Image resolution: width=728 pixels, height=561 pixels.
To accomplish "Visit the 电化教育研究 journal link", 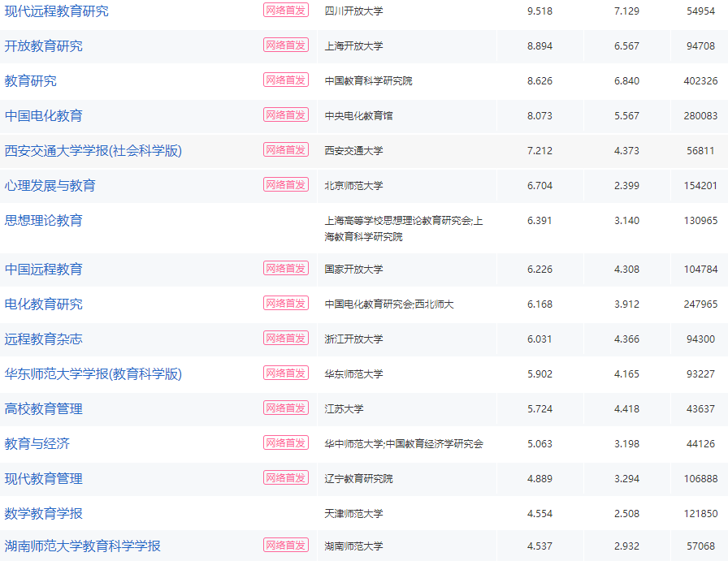I will pyautogui.click(x=44, y=304).
